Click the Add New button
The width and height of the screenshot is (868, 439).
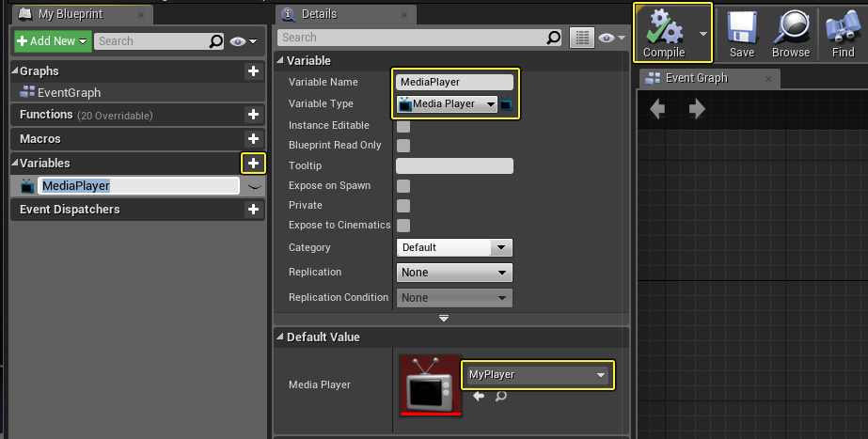point(52,41)
